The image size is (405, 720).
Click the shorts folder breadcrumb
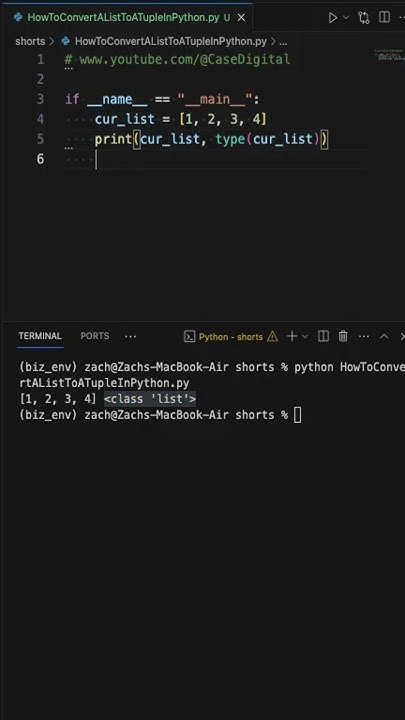30,41
